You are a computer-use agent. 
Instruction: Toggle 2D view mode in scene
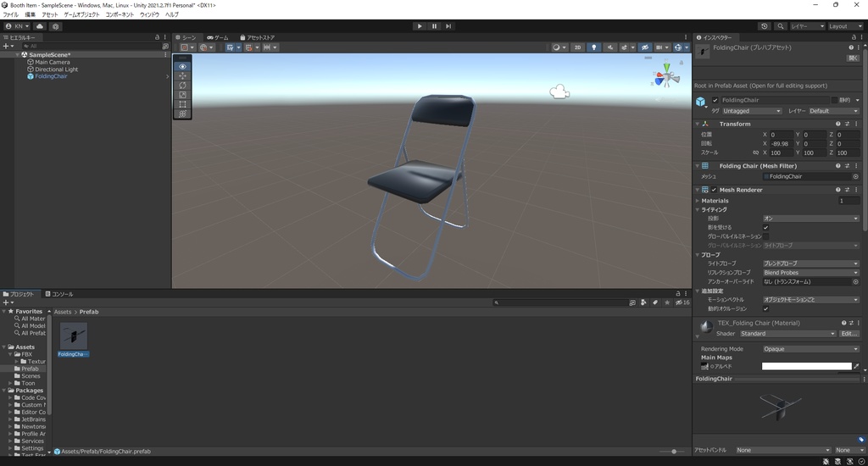coord(577,47)
